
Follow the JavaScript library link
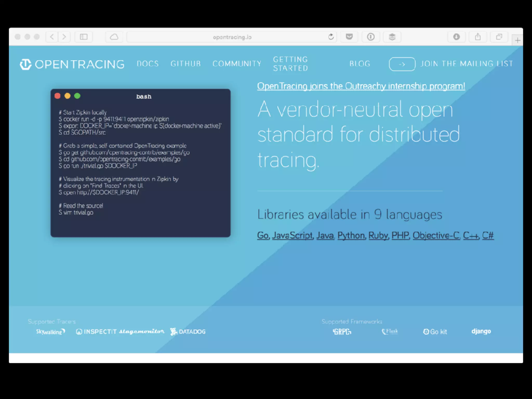click(292, 235)
